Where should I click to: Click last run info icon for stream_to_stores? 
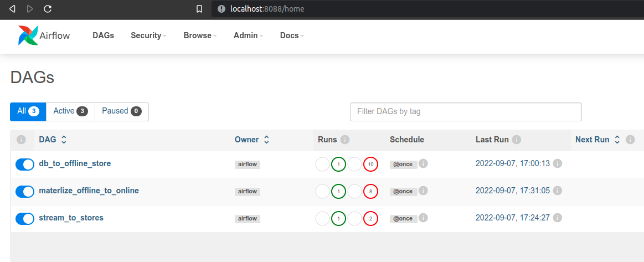(x=557, y=218)
